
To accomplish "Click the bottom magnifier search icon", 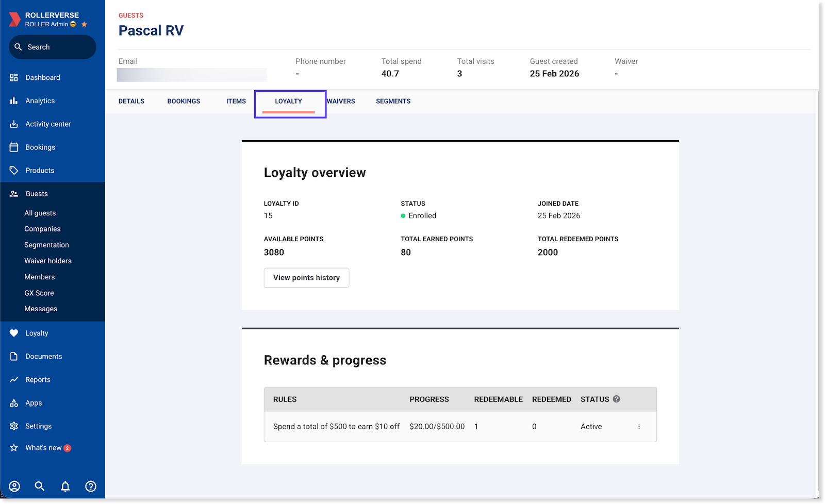I will pyautogui.click(x=40, y=486).
